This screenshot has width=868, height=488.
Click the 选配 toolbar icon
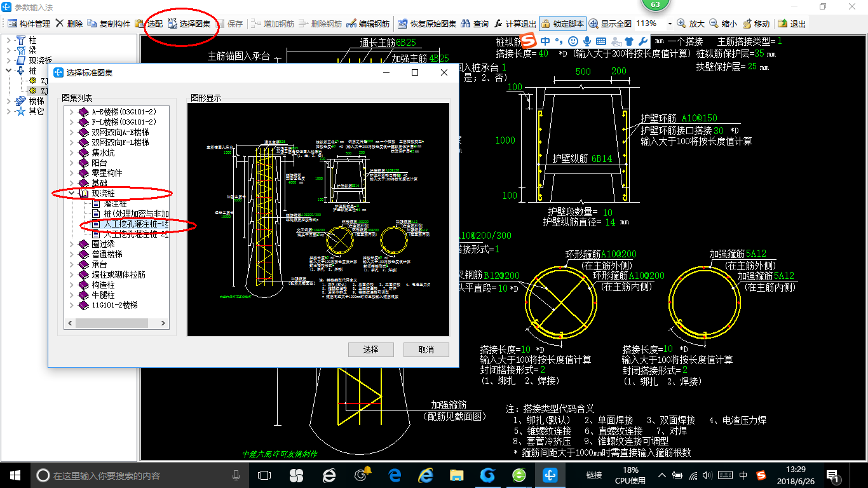coord(139,24)
